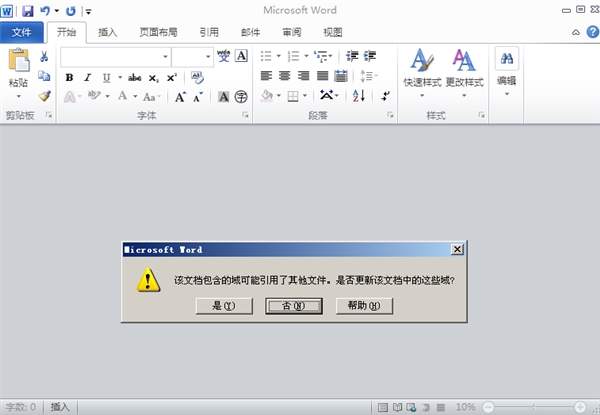This screenshot has width=600, height=415.
Task: Open the File (文件) tab
Action: tap(21, 33)
